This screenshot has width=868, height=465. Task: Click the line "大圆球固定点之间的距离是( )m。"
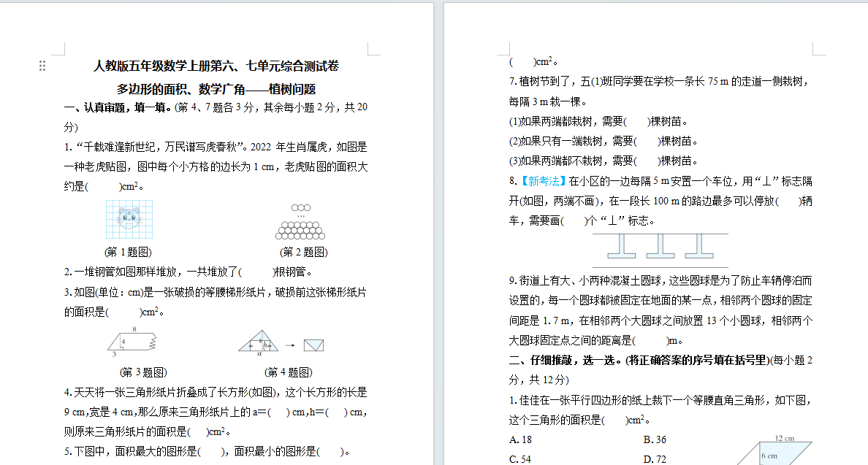click(596, 341)
